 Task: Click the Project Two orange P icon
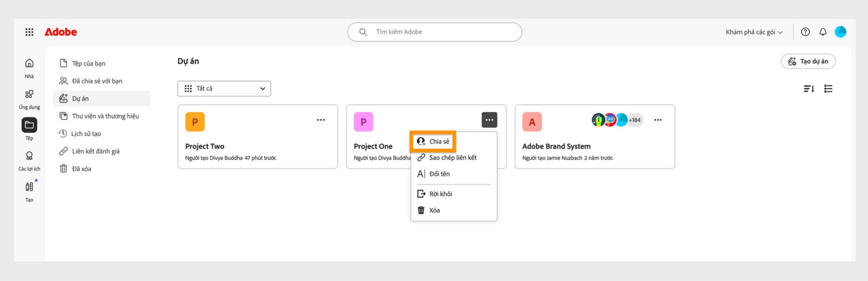click(x=195, y=122)
